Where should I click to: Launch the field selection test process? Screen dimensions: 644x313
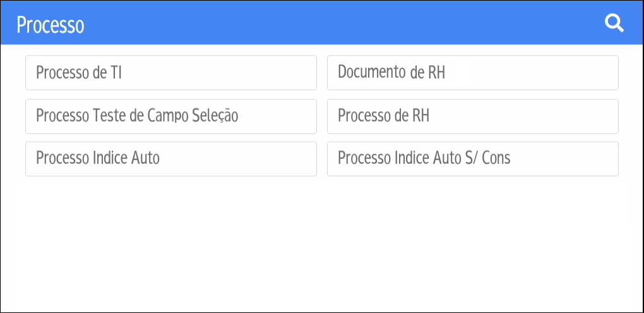click(171, 116)
